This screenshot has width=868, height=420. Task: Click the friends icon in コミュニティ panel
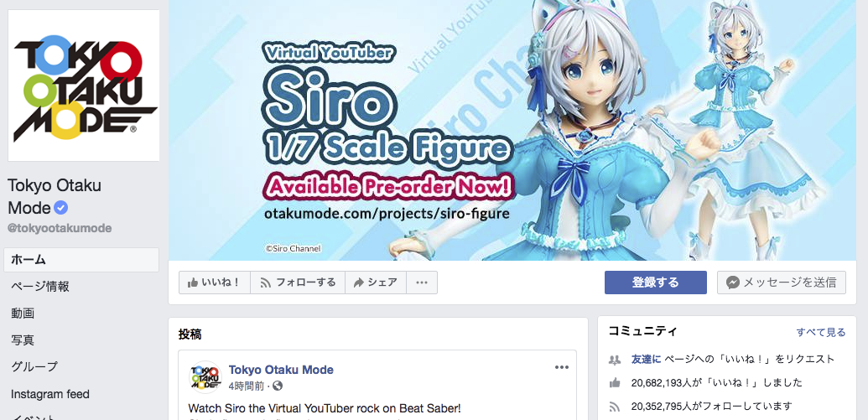click(x=615, y=359)
